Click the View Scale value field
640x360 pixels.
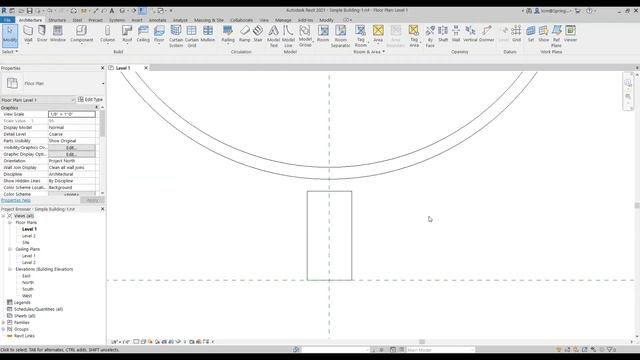point(72,114)
